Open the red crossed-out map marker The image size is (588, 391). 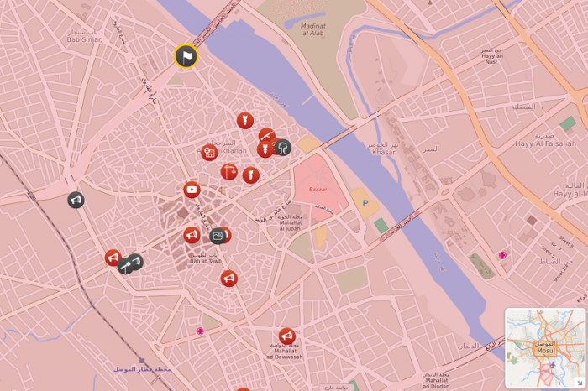[209, 153]
